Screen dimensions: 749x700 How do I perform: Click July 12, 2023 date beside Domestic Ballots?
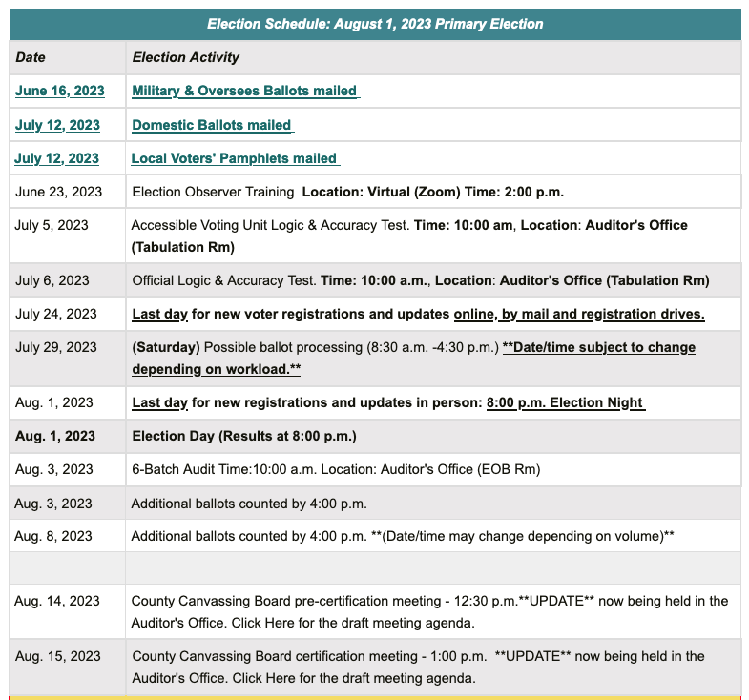click(x=58, y=126)
